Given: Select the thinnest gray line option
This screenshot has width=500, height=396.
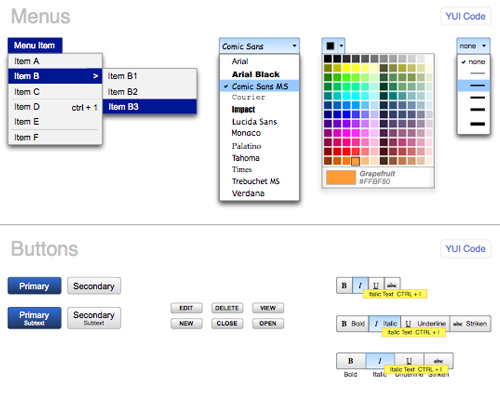Looking at the screenshot, I should click(473, 73).
